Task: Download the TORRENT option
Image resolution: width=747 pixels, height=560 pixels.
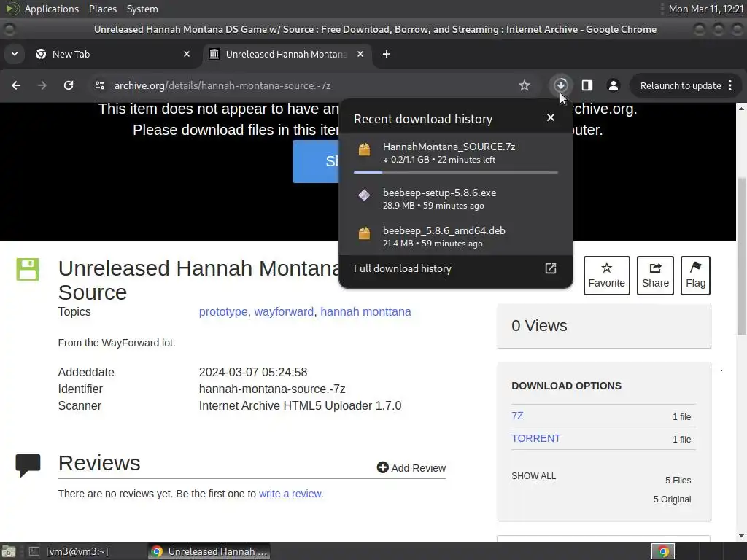Action: 536,438
